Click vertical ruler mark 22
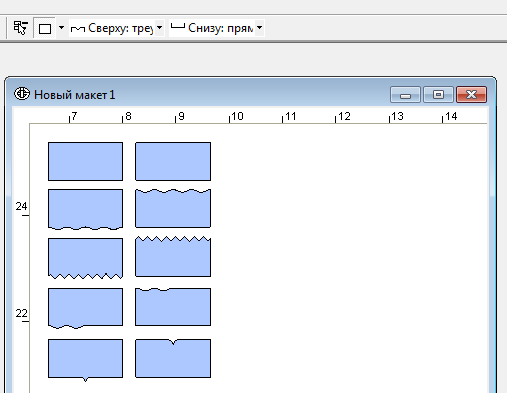 [21, 313]
